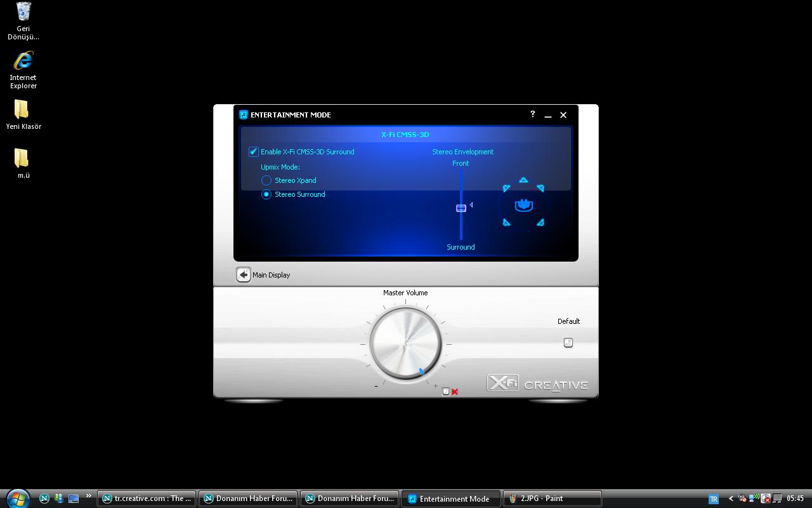Click the Stereo Envelopment label
Image resolution: width=812 pixels, height=508 pixels.
tap(463, 152)
